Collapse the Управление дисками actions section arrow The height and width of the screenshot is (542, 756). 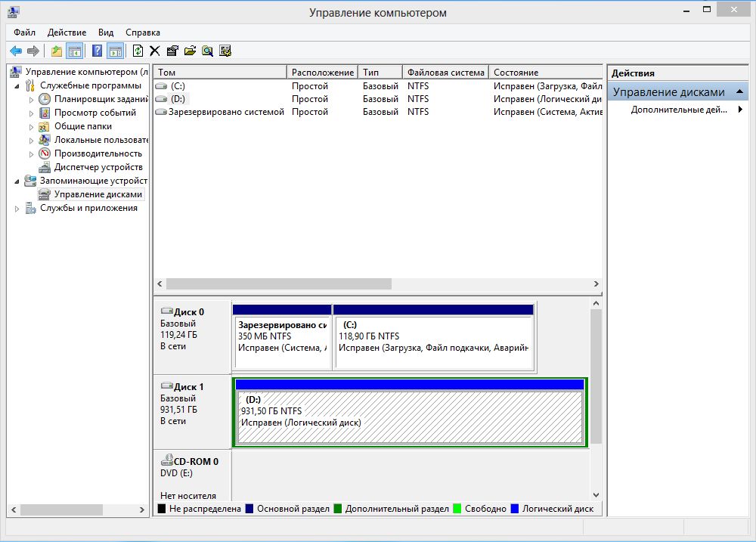tap(739, 91)
